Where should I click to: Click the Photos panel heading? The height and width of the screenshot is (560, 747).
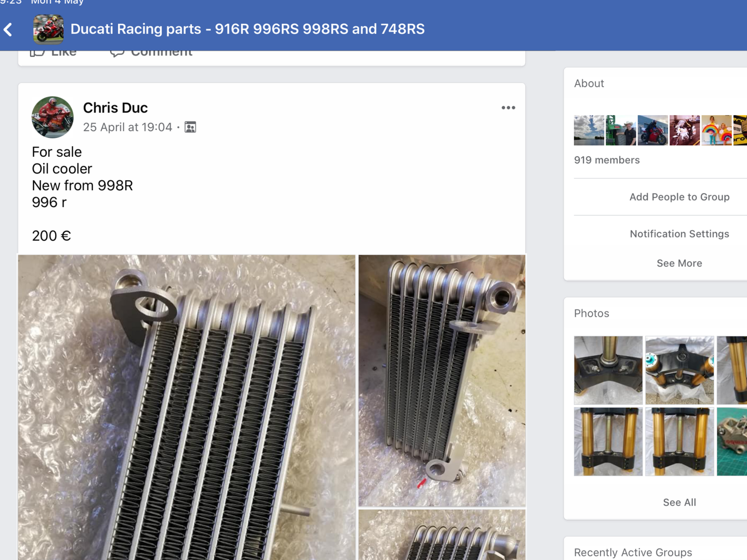592,313
